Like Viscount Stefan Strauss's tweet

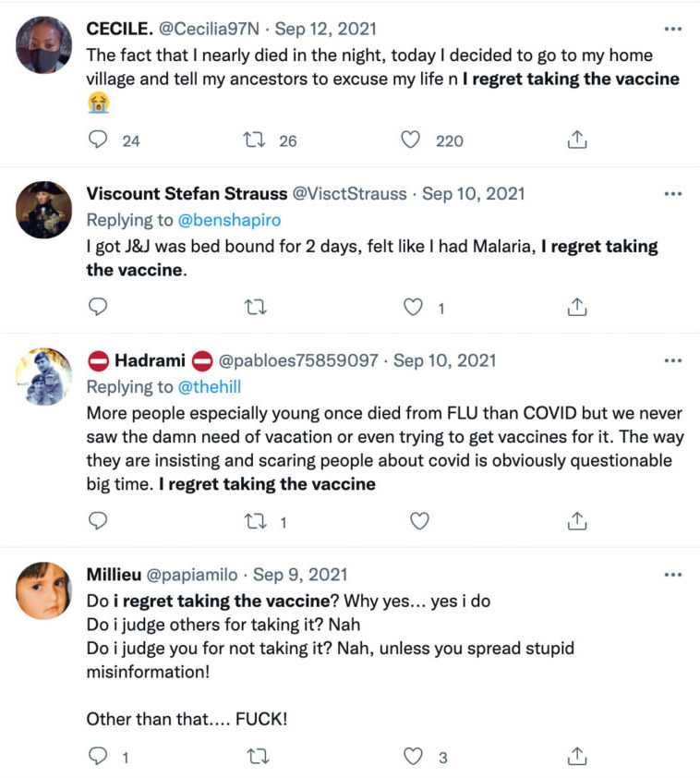414,308
